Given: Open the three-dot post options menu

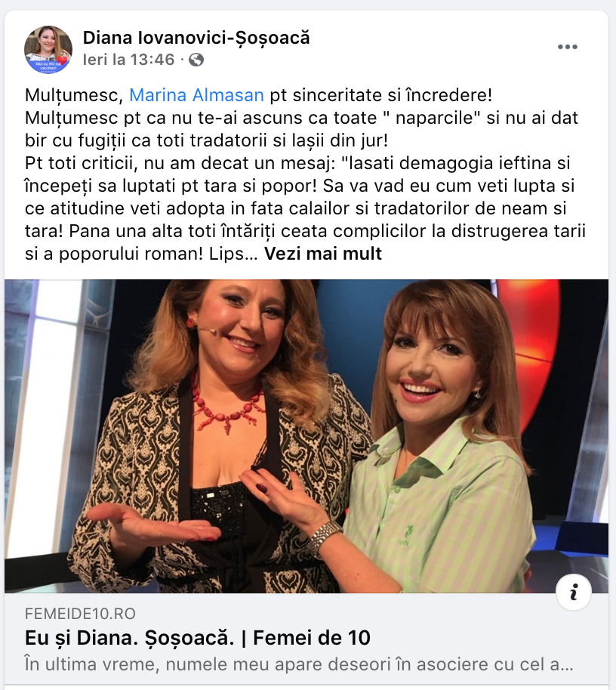Looking at the screenshot, I should click(x=567, y=47).
